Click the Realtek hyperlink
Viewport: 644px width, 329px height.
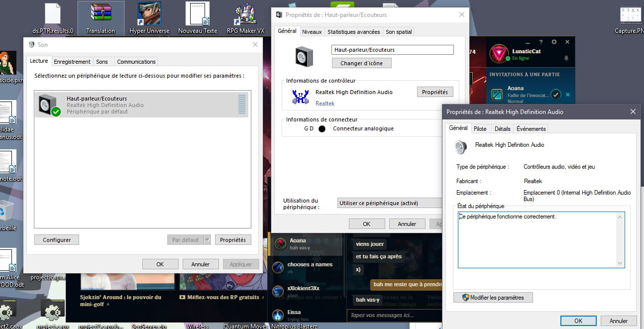pos(325,104)
